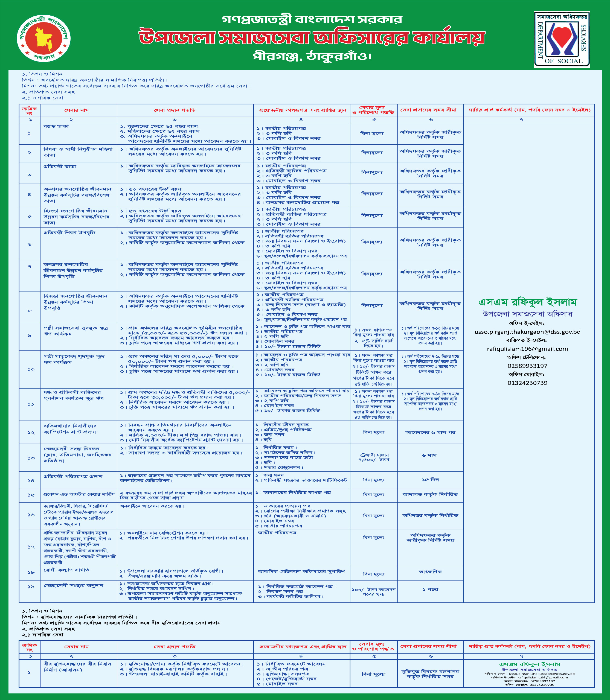
Task: Click the সেবা প্রদান পদ্ধতি header in top table
Action: (175, 110)
